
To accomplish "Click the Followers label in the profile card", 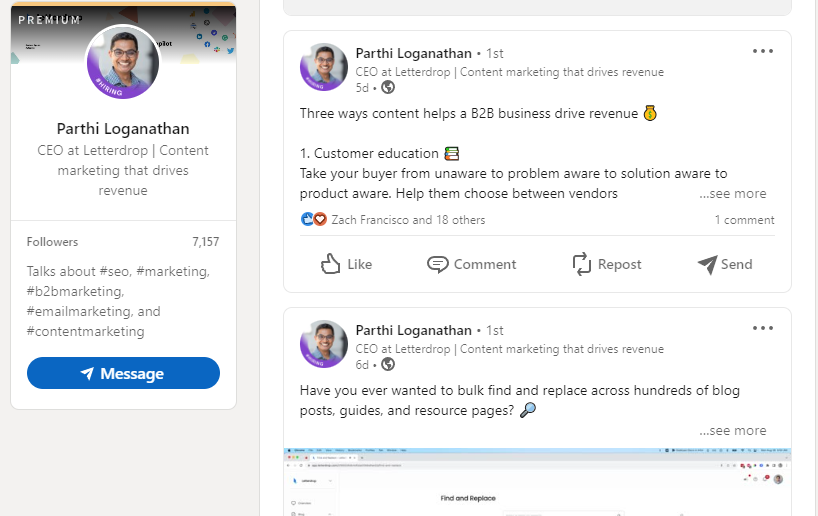I will tap(52, 242).
